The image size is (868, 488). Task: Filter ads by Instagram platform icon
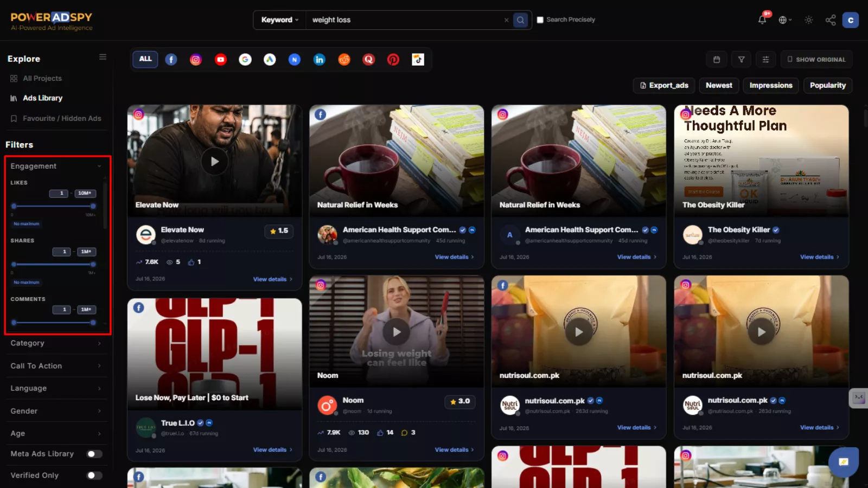coord(196,60)
